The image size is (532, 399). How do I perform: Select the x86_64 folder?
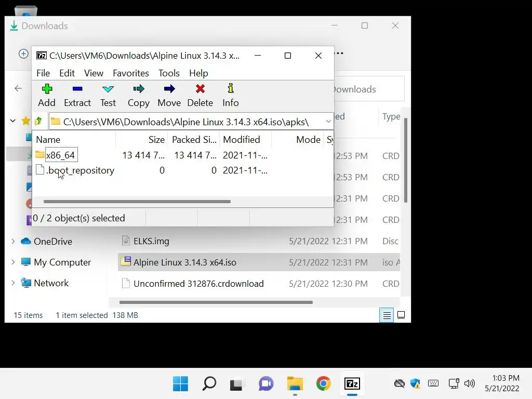click(x=60, y=155)
